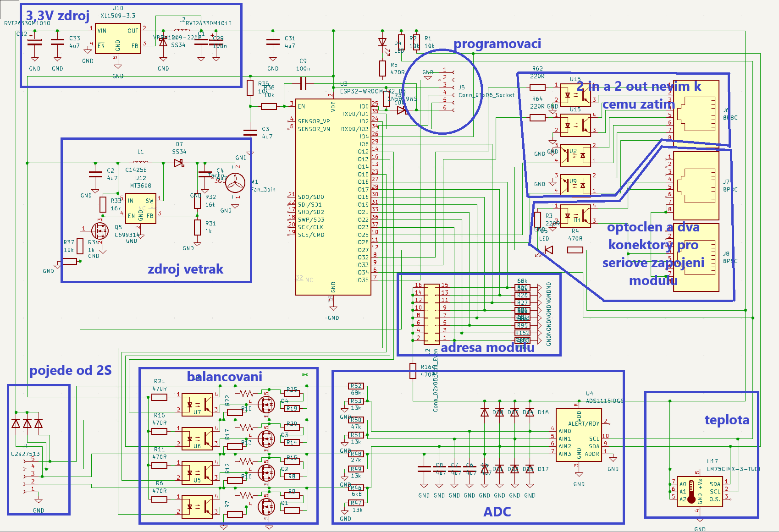
Task: Select the R5 470R resistor
Action: tap(382, 68)
